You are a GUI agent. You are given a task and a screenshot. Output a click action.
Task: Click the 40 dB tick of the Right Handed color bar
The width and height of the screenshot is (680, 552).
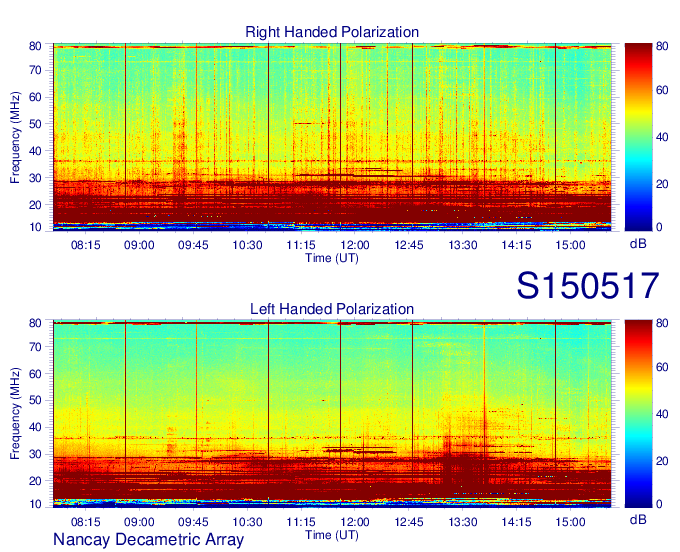coord(662,137)
